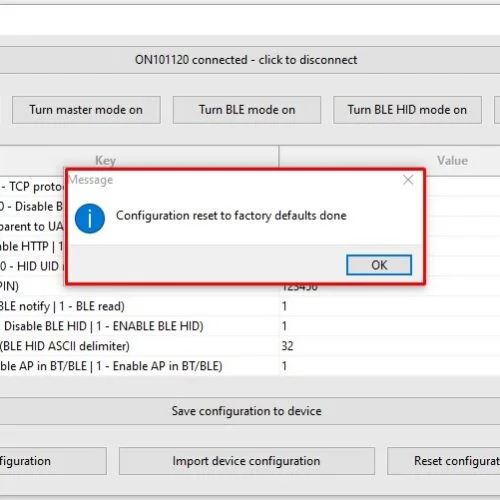The image size is (500, 500).
Task: Edit the Enable AP in BT/BLE value
Action: point(390,366)
